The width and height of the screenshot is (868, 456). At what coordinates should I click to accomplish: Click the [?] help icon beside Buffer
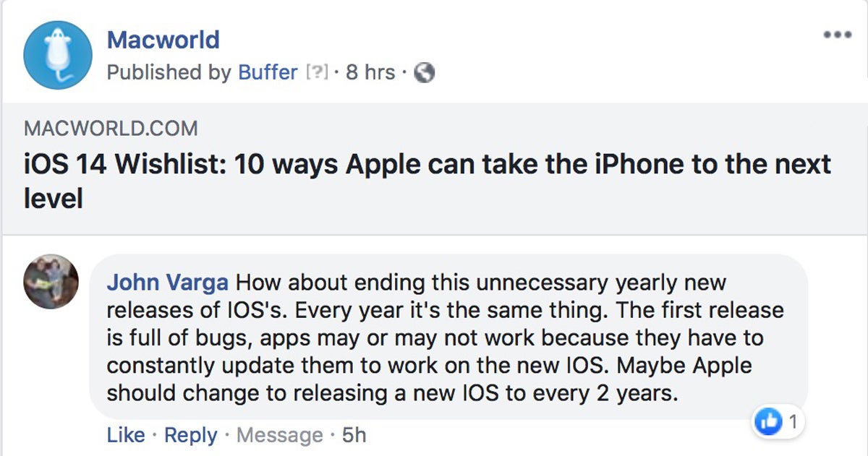click(317, 73)
